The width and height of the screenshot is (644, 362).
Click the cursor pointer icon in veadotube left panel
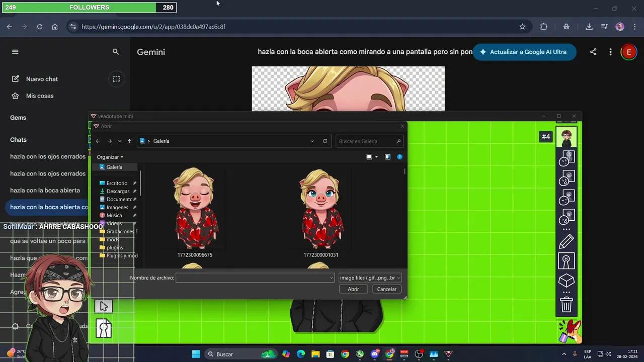(x=104, y=306)
